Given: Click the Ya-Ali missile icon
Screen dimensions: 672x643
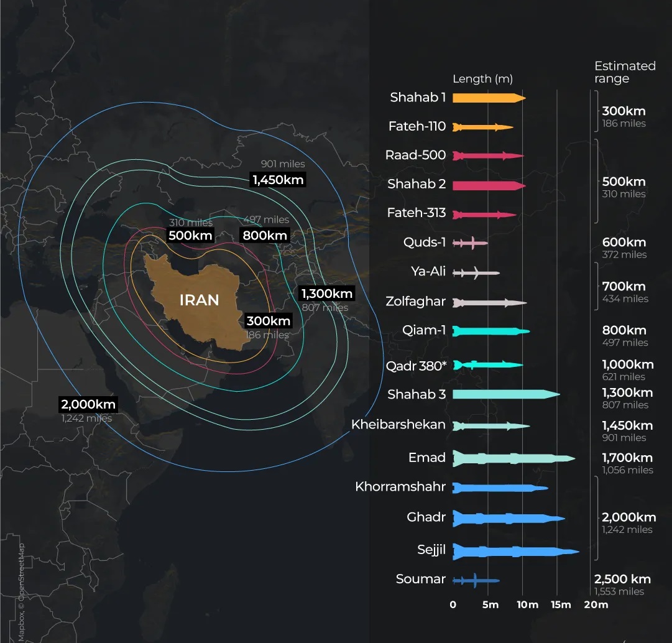Looking at the screenshot, I should point(476,272).
